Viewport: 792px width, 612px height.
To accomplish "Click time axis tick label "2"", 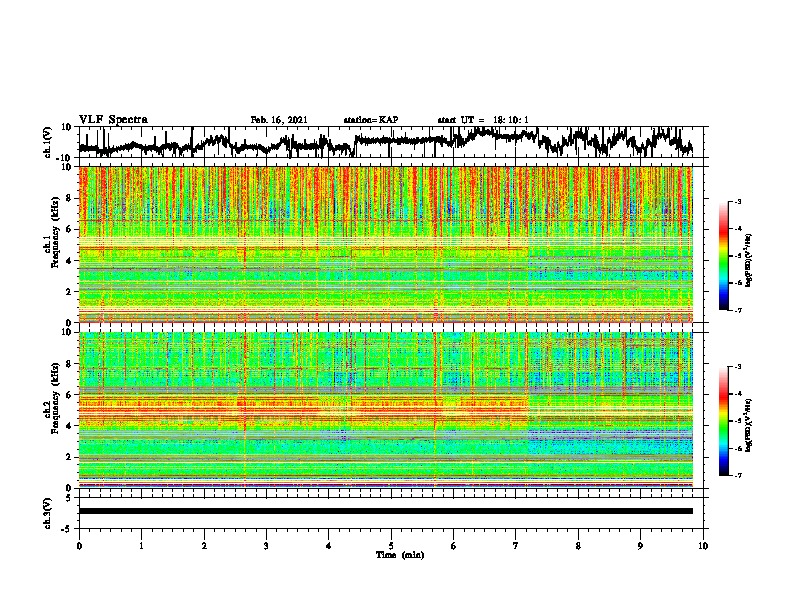I will 204,546.
